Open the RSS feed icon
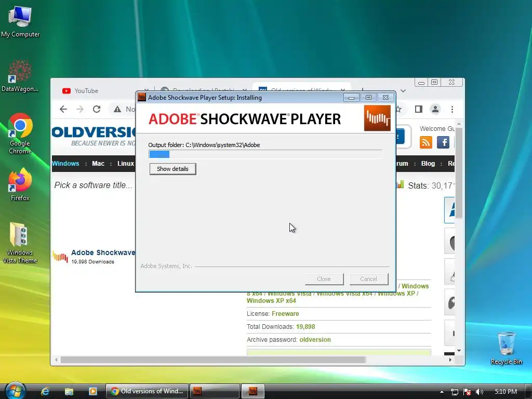Image resolution: width=532 pixels, height=399 pixels. click(x=426, y=142)
